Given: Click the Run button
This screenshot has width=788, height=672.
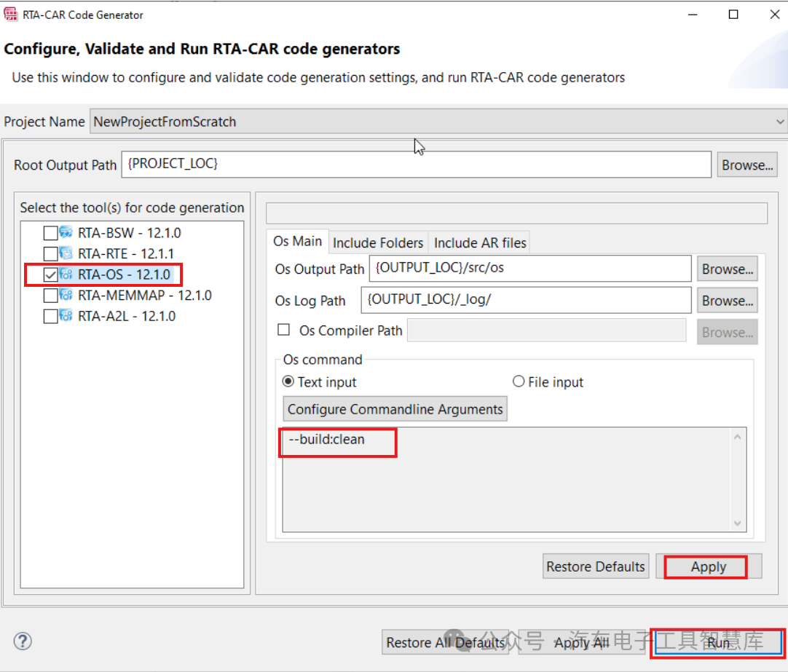Looking at the screenshot, I should point(718,642).
